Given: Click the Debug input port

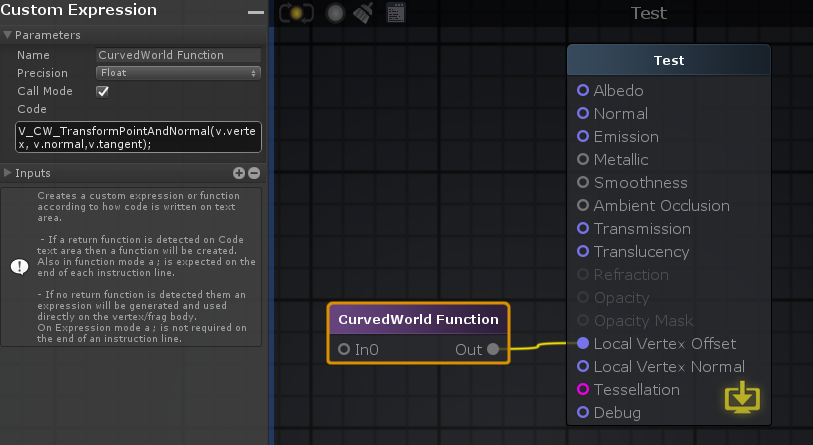Looking at the screenshot, I should (583, 412).
